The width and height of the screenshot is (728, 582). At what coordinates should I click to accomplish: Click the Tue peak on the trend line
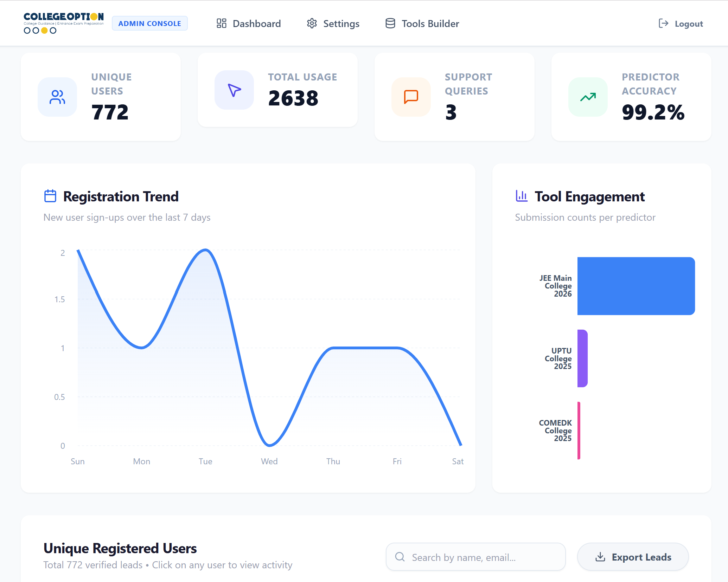tap(205, 250)
